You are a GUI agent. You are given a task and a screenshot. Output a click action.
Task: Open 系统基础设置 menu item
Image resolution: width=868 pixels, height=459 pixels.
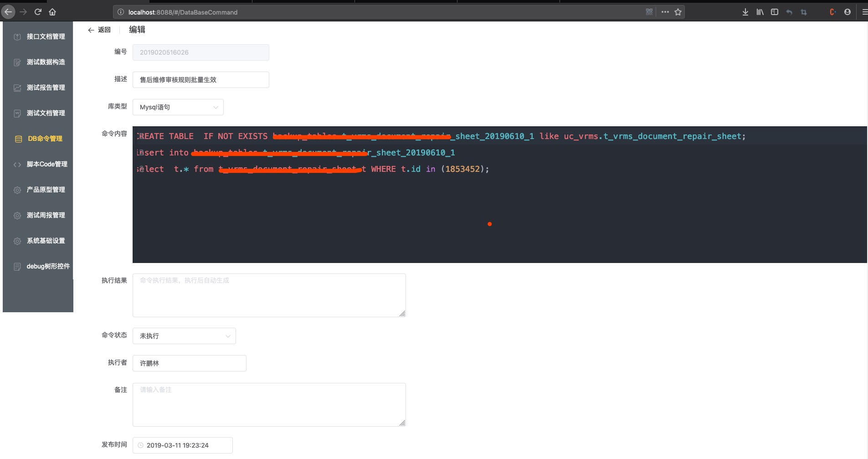(x=38, y=241)
